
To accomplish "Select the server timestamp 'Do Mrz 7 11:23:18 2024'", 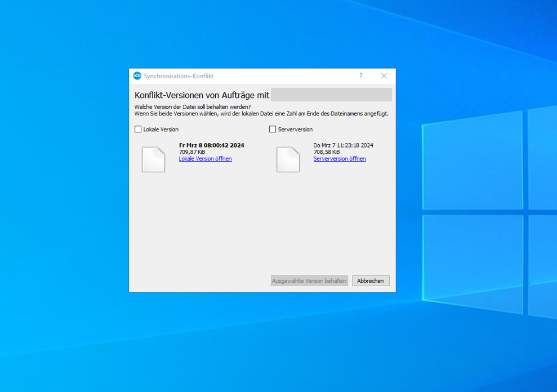I will [343, 145].
